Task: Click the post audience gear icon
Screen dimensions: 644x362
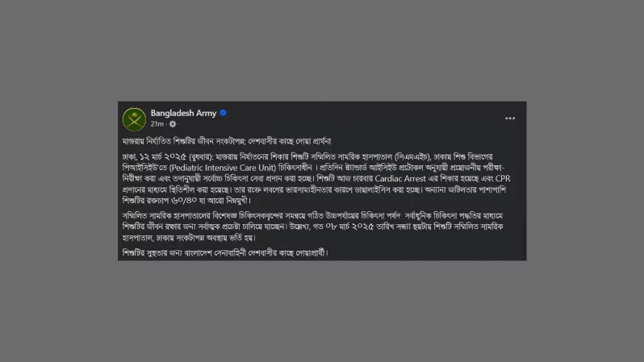Action: [173, 124]
